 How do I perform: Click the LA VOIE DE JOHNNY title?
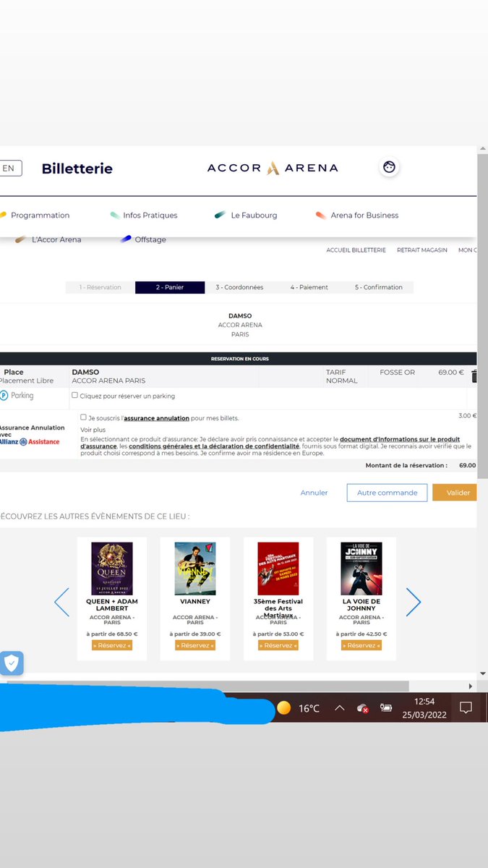(x=361, y=605)
